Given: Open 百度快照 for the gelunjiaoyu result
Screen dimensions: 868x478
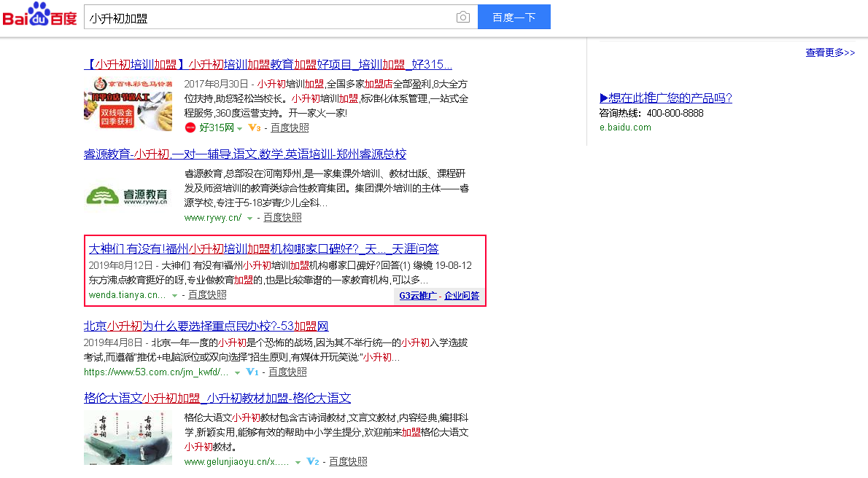Looking at the screenshot, I should point(348,462).
